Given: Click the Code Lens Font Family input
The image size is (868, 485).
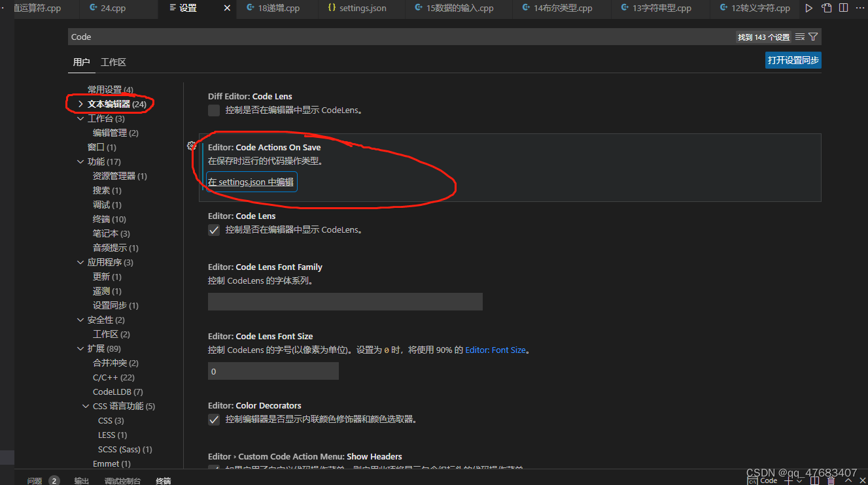Looking at the screenshot, I should pos(345,301).
